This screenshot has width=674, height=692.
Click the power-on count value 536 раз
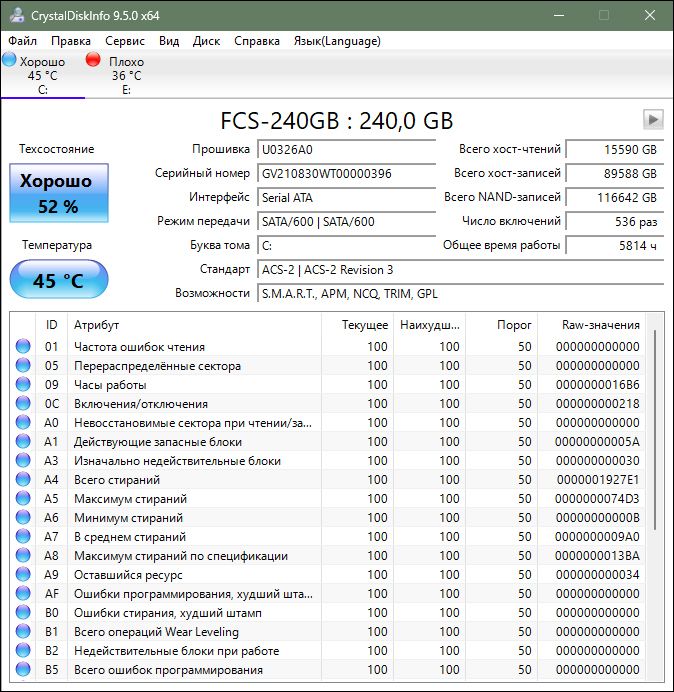click(x=614, y=221)
